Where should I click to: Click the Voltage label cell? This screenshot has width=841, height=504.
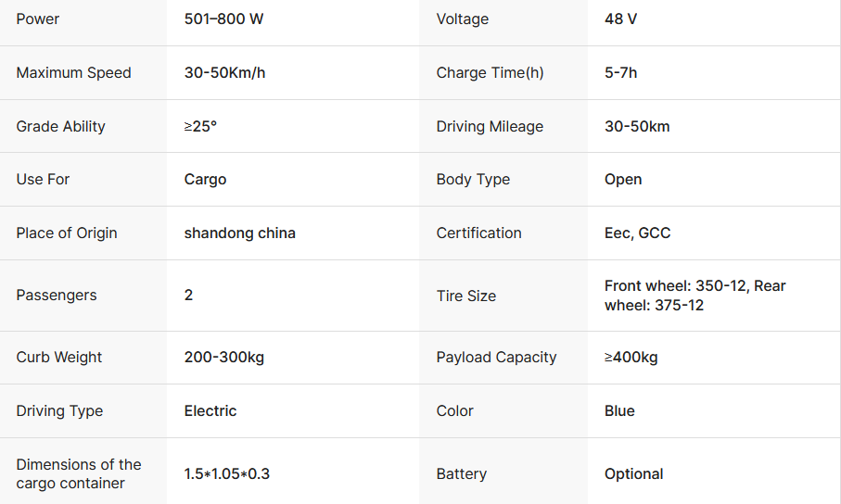462,19
